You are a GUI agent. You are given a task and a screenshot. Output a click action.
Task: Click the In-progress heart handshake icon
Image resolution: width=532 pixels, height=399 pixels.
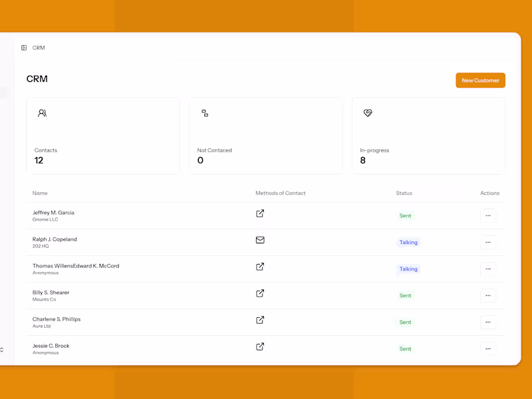pyautogui.click(x=368, y=113)
